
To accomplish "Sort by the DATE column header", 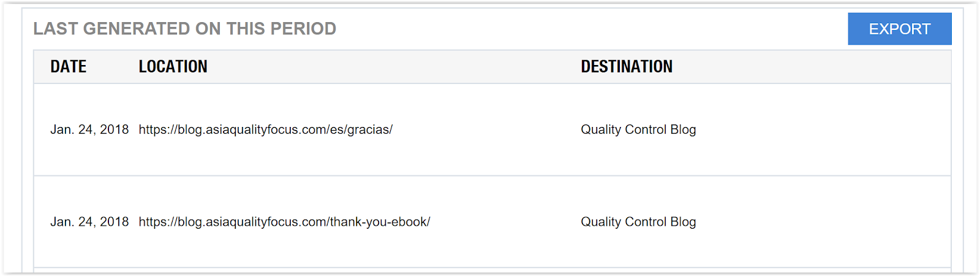I will click(68, 66).
